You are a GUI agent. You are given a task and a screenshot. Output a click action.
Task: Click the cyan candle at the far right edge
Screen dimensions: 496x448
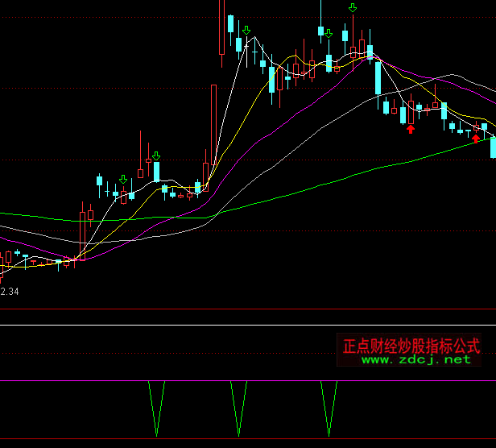[x=493, y=147]
